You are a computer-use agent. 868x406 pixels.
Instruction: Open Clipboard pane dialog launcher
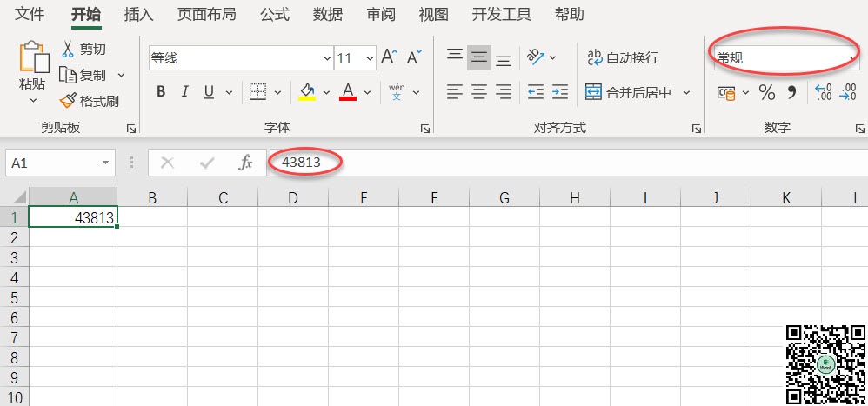coord(131,129)
